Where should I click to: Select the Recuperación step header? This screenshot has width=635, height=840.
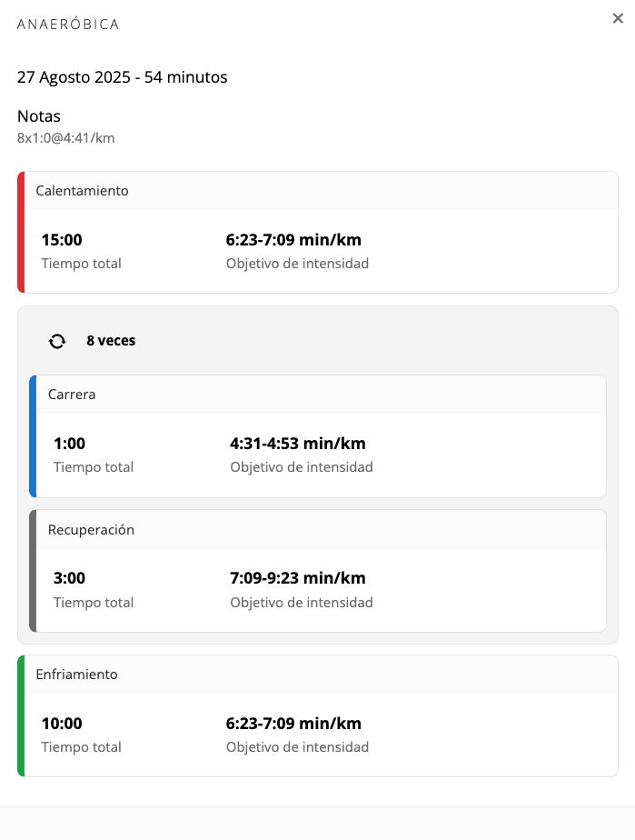tap(91, 529)
